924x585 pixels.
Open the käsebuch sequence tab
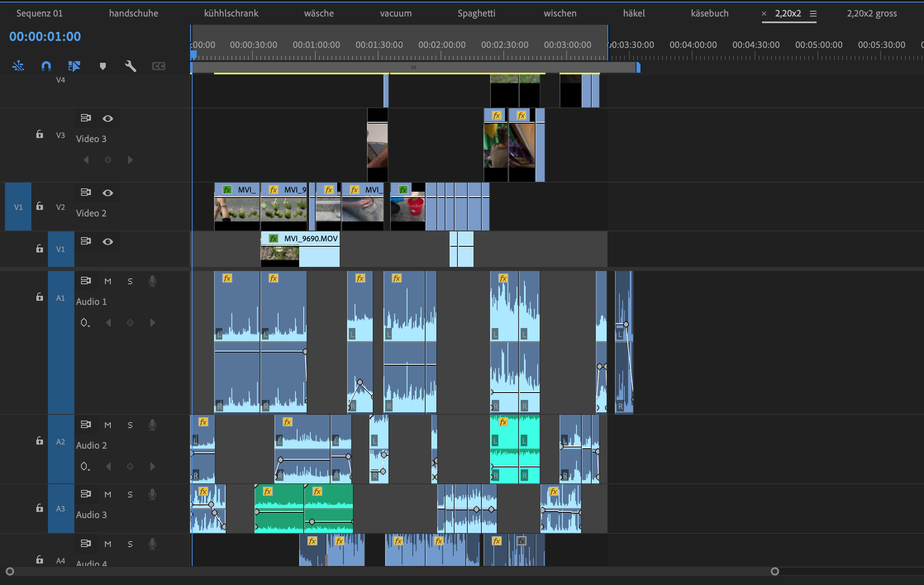point(710,14)
